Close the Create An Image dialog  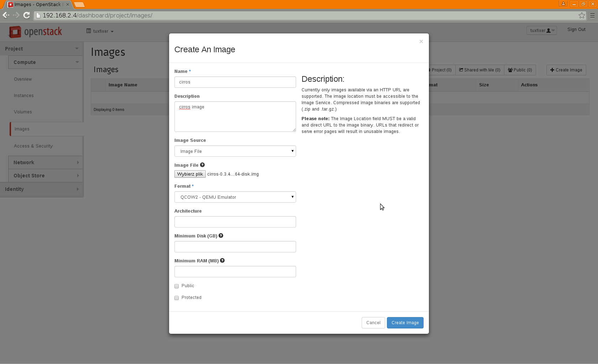coord(421,42)
